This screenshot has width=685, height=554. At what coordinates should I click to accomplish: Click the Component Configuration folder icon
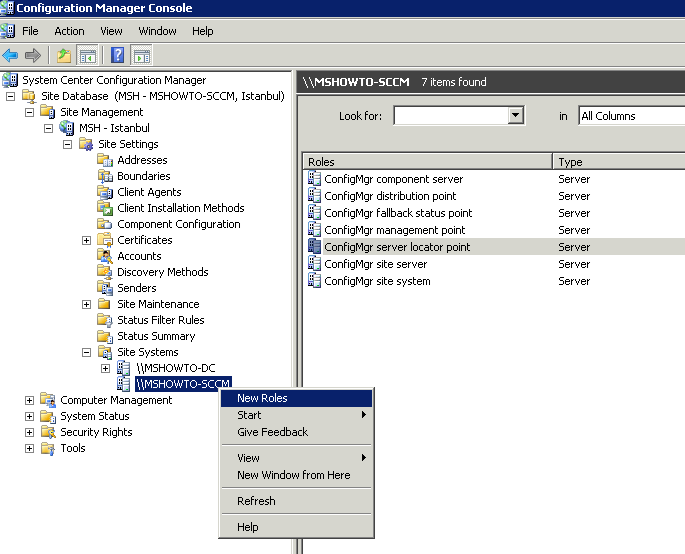105,224
